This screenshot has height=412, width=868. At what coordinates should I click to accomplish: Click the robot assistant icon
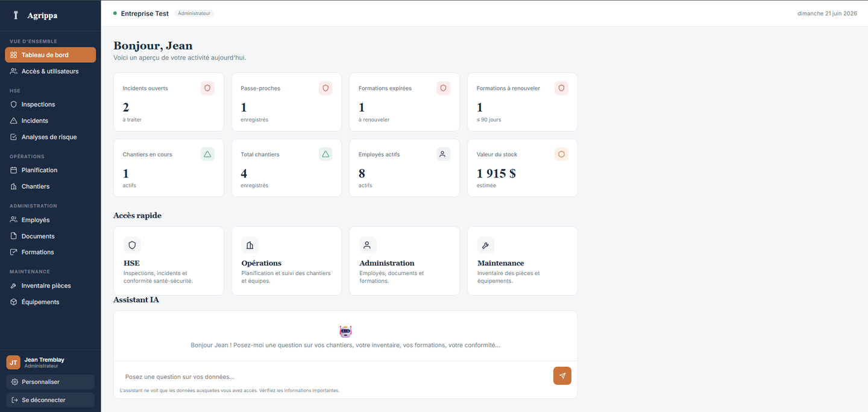point(345,331)
